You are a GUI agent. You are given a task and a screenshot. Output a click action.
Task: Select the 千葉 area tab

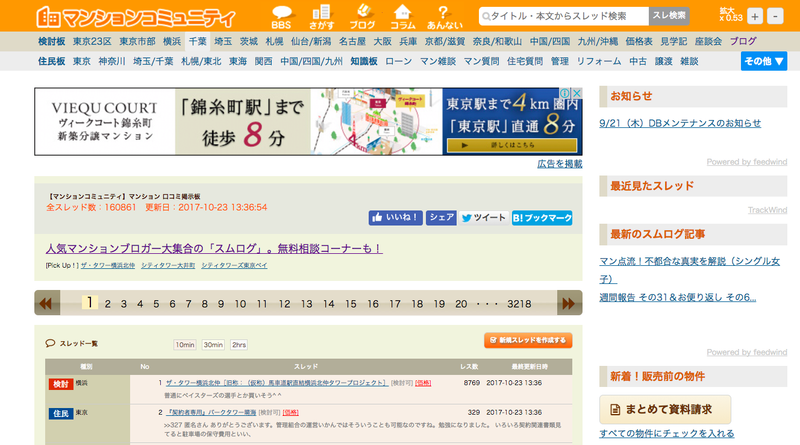coord(198,42)
